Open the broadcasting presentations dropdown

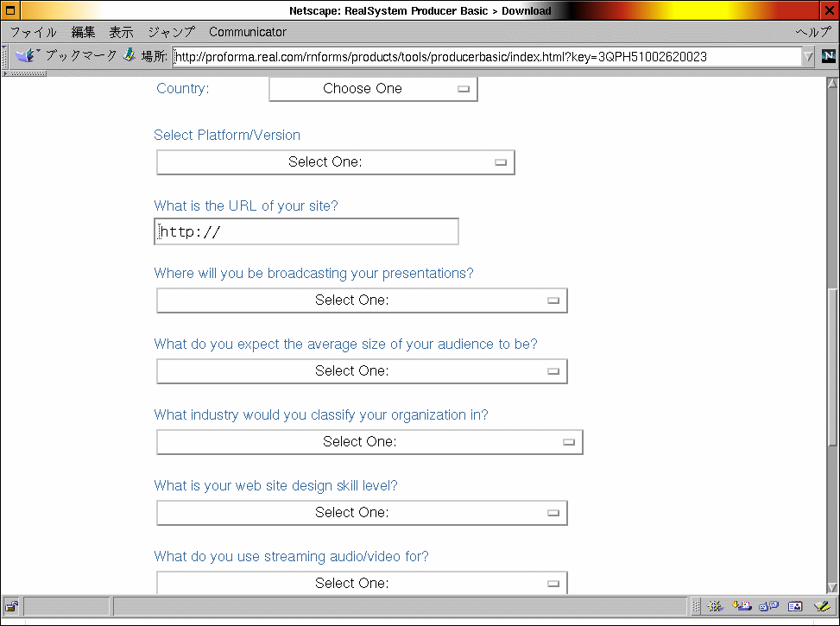pos(362,300)
